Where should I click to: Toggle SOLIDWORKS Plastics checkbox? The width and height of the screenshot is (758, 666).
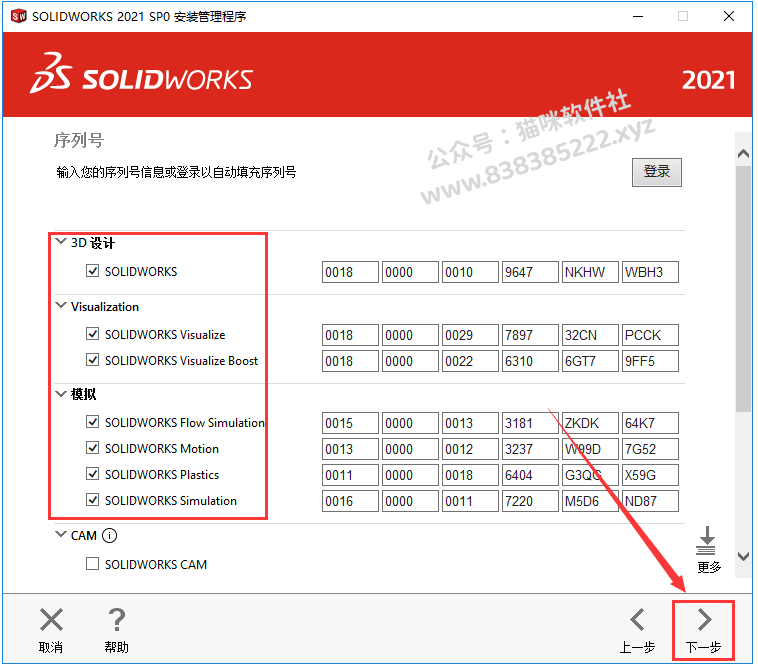click(x=93, y=474)
